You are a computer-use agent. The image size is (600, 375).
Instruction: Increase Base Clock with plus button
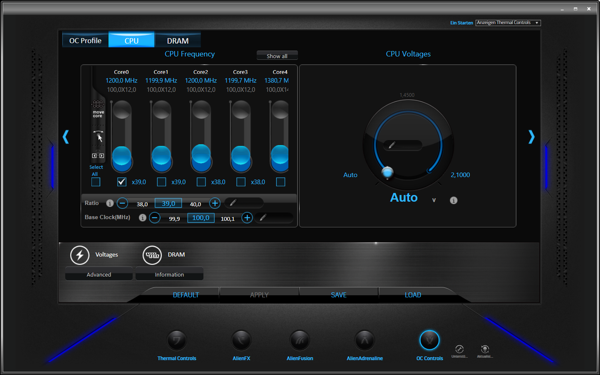pos(247,218)
